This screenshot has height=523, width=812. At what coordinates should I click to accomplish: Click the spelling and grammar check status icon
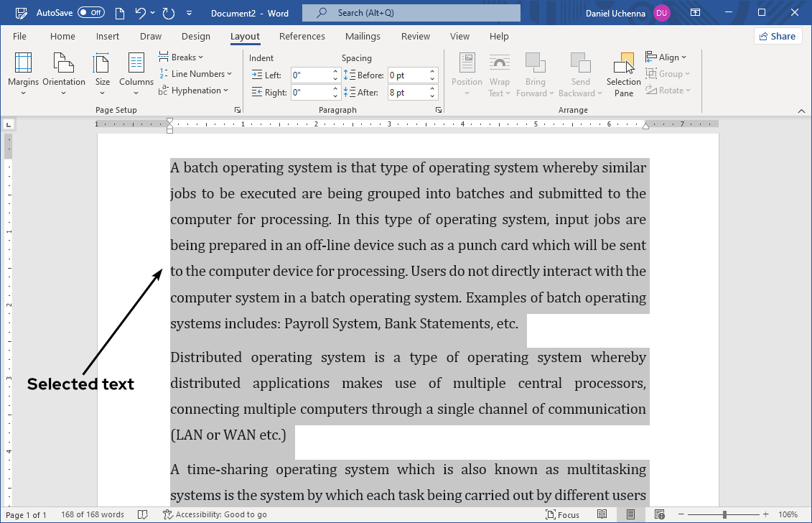coord(141,514)
